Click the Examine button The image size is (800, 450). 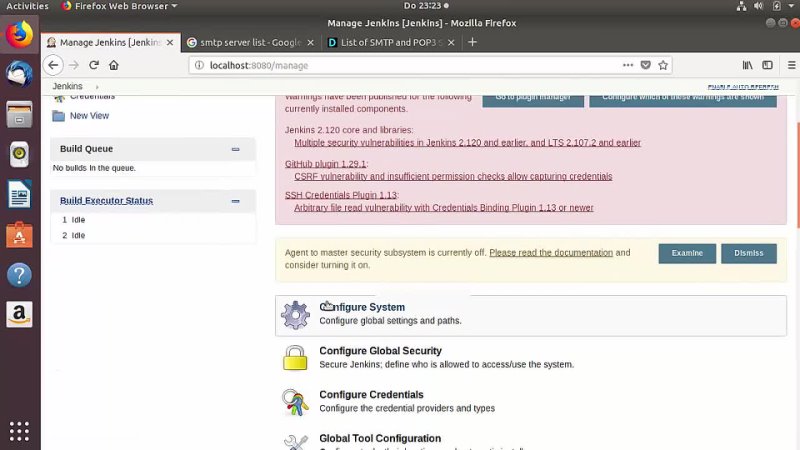click(x=687, y=253)
